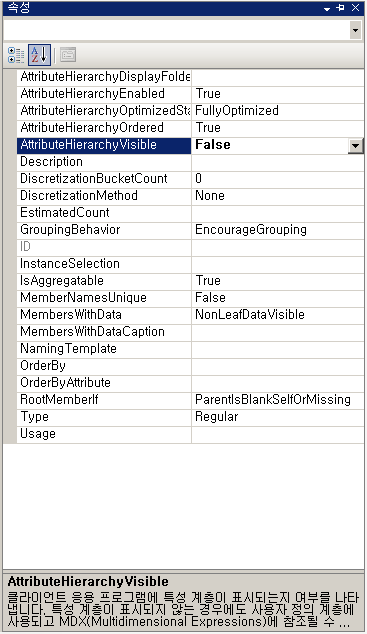The image size is (367, 634).
Task: Select the EstimatedCount property
Action: [104, 213]
